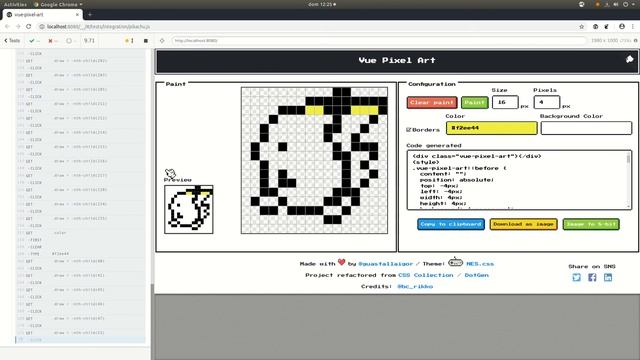Share on Twitter icon
The height and width of the screenshot is (360, 640).
576,278
